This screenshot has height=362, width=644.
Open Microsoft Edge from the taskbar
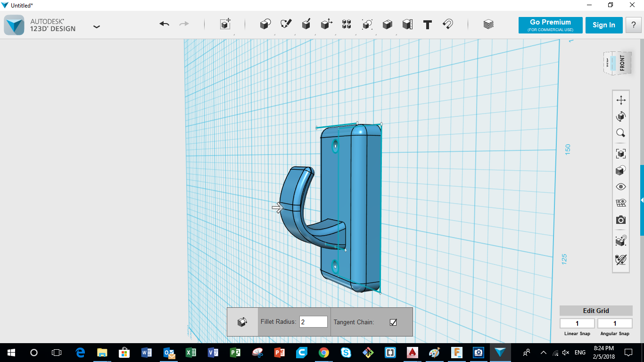pos(80,353)
